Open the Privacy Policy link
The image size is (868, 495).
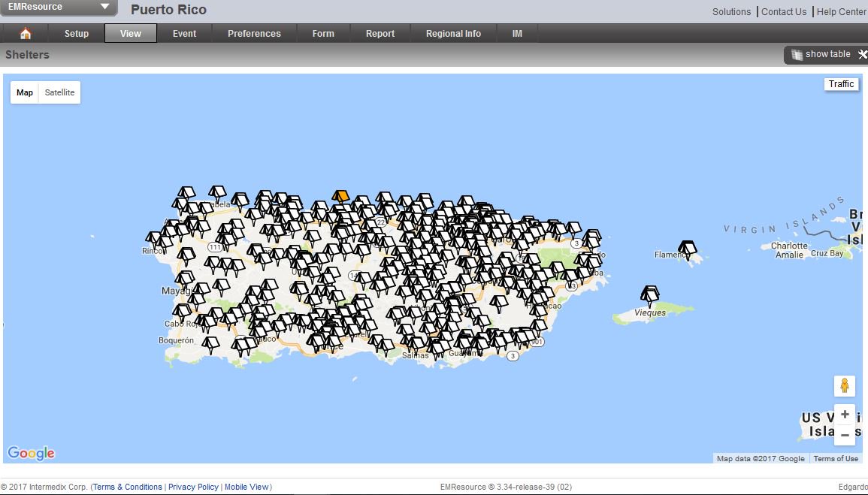tap(193, 487)
